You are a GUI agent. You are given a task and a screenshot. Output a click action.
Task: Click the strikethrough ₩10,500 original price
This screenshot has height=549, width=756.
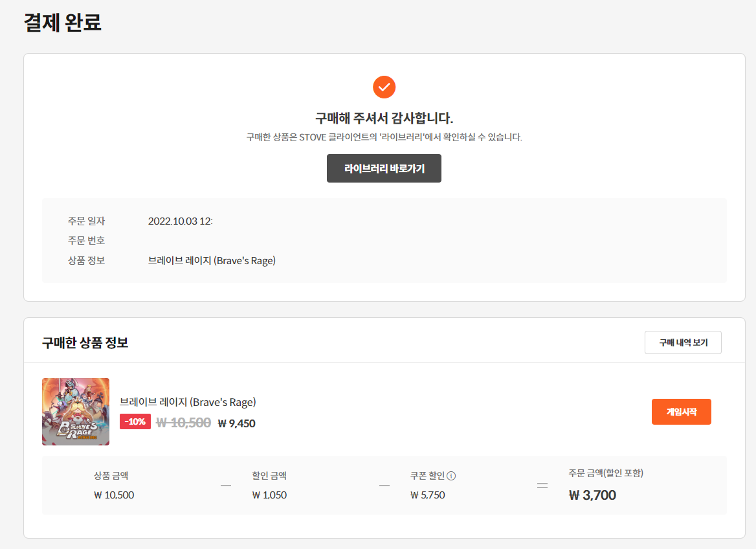(x=184, y=423)
